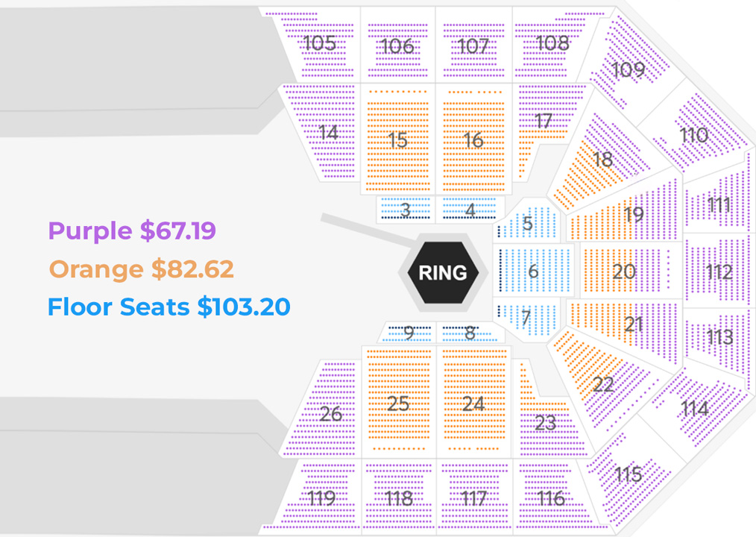The image size is (756, 537).
Task: Select orange section 16
Action: point(473,139)
